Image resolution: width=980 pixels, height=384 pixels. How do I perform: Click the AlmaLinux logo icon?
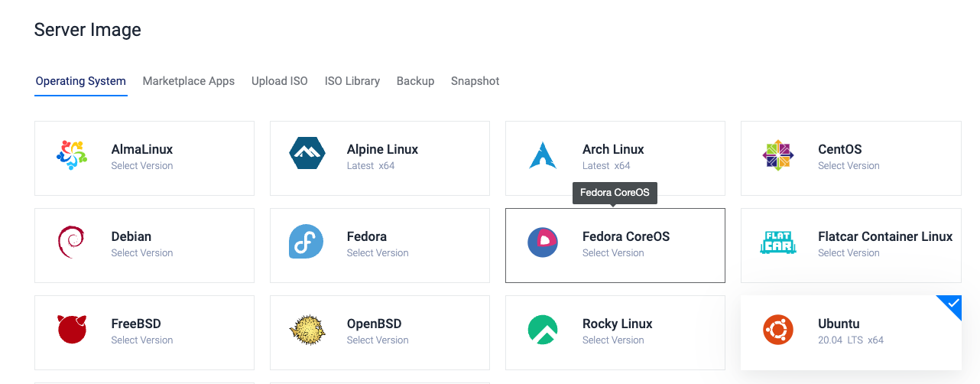pyautogui.click(x=72, y=155)
